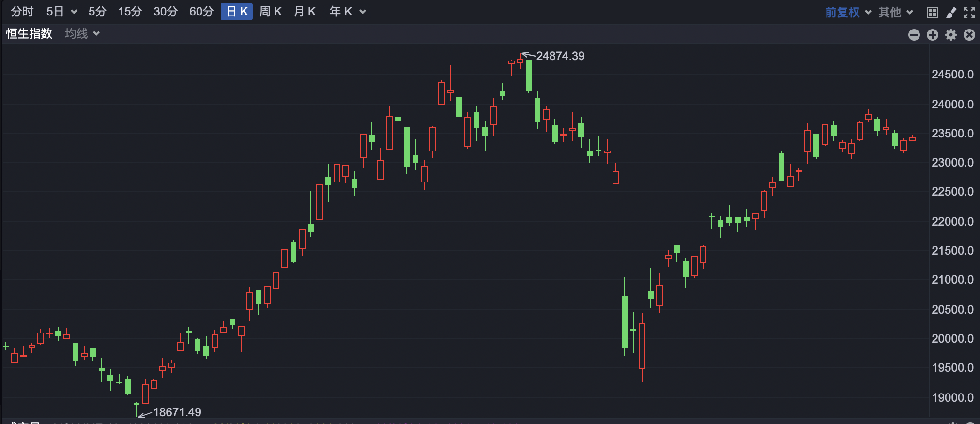The height and width of the screenshot is (424, 980).
Task: Expand the 年K dropdown arrow
Action: coord(363,12)
